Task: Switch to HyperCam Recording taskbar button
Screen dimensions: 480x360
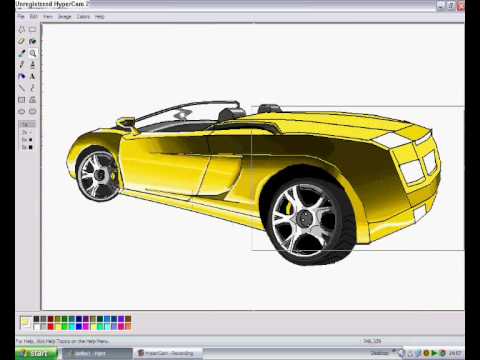Action: pyautogui.click(x=168, y=354)
